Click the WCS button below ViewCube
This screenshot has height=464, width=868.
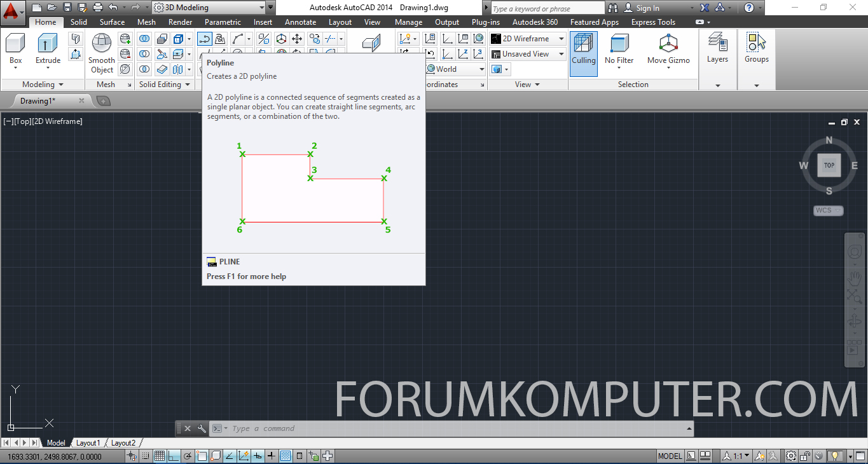[x=828, y=210]
